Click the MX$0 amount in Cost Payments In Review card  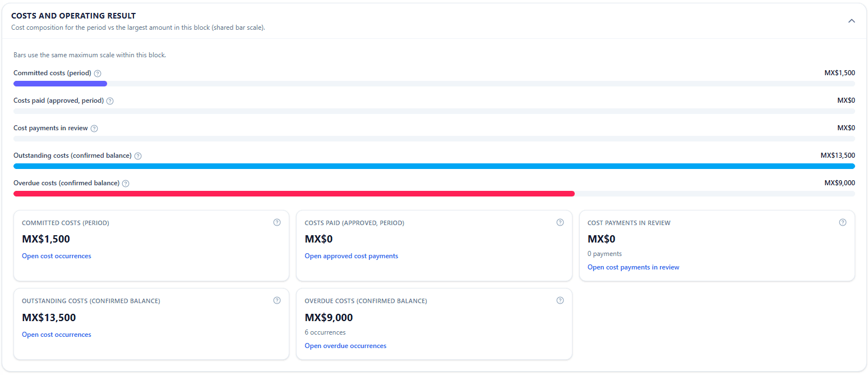click(601, 239)
